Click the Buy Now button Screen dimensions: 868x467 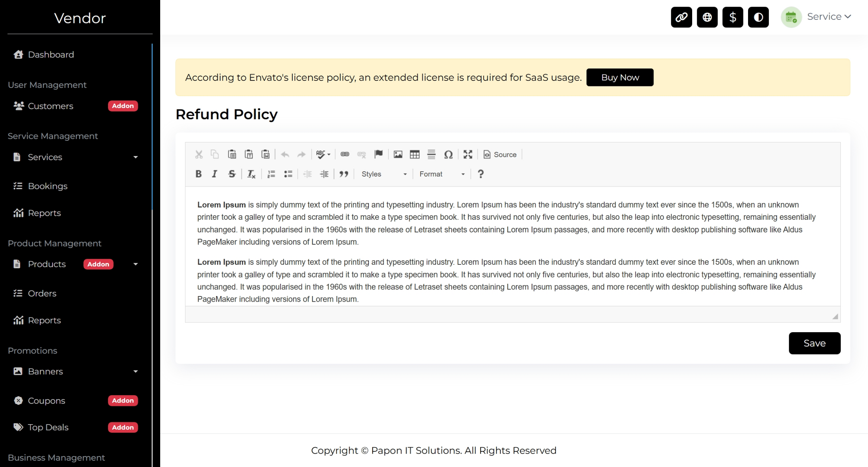620,77
